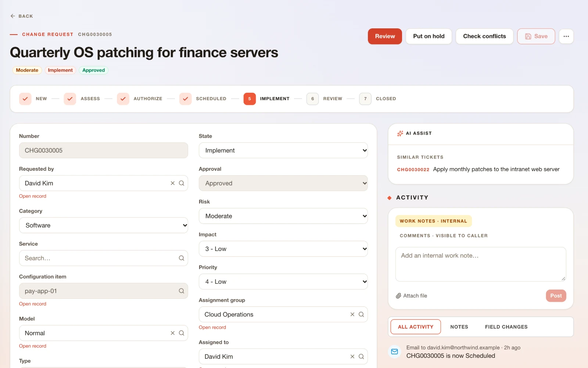The width and height of the screenshot is (588, 368).
Task: Click 'CHG0030005 is now Scheduled' activity entry
Action: point(451,356)
